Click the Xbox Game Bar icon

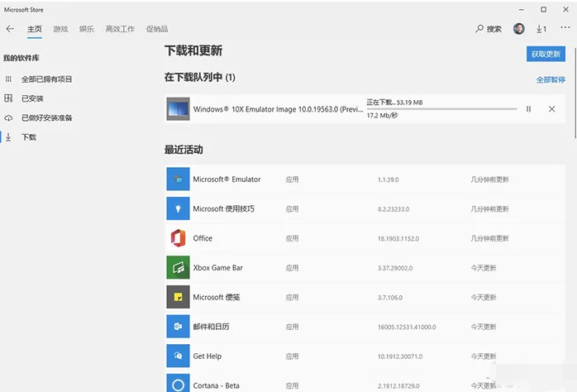click(x=178, y=268)
